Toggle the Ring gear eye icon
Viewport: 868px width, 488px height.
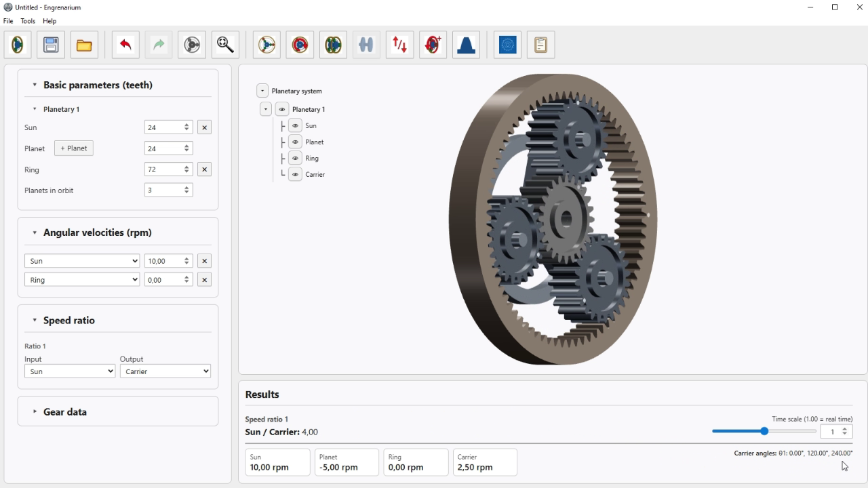[295, 158]
